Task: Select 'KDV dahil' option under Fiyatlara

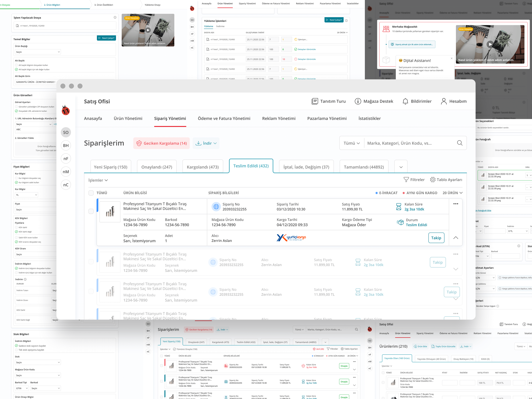Action: (16, 227)
